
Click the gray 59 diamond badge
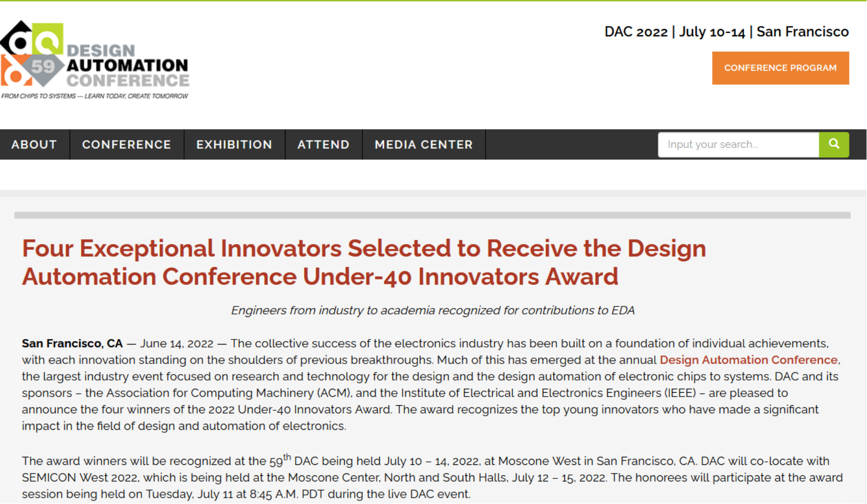(x=43, y=66)
